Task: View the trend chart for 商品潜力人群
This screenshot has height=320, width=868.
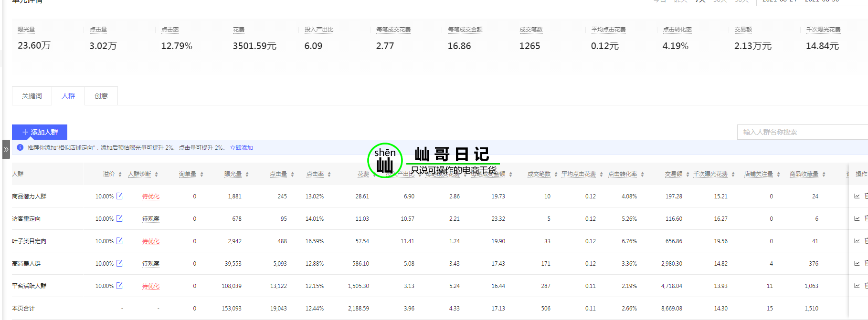Action: 857,196
